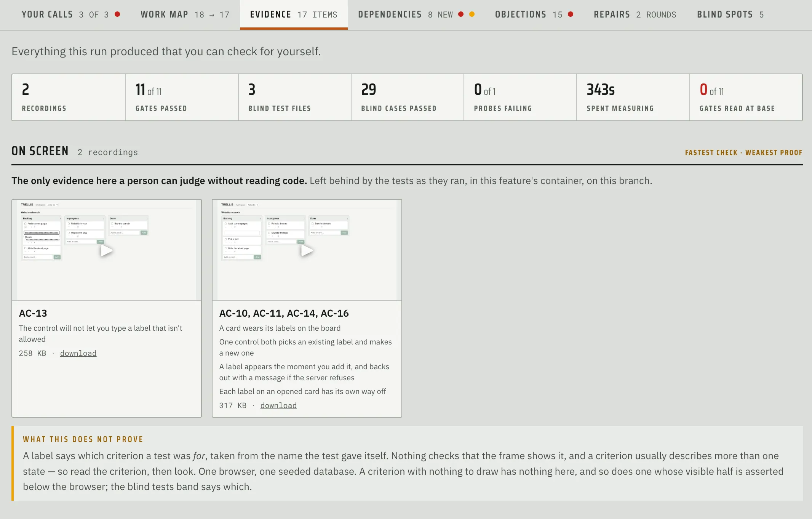Viewport: 812px width, 519px height.
Task: Switch to the Work Map tab
Action: pos(185,14)
